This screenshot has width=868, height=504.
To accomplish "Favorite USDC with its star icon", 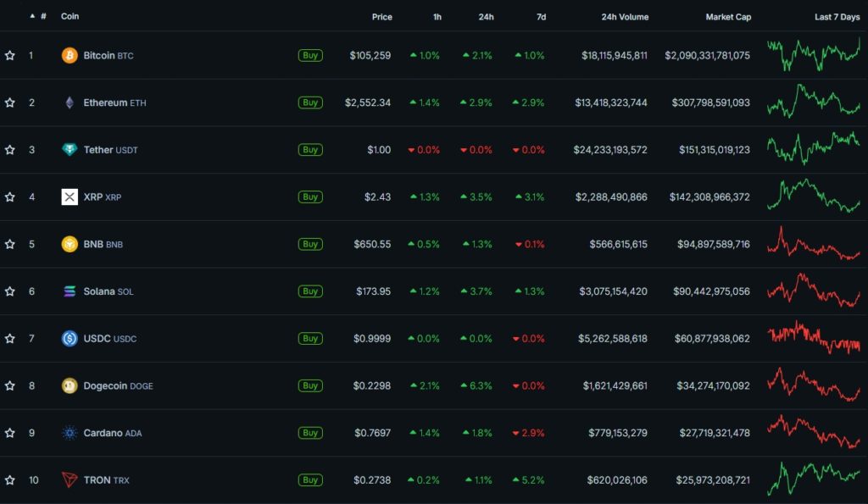I will tap(10, 339).
